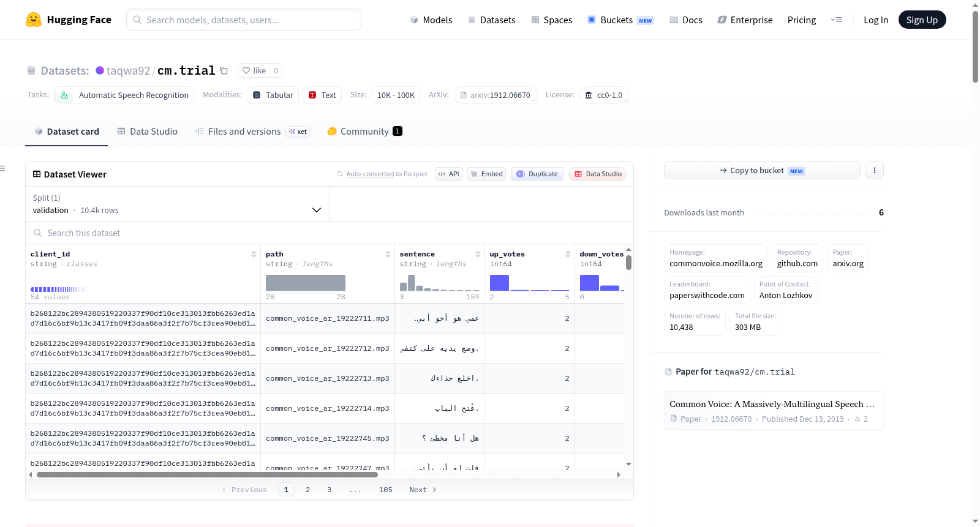This screenshot has width=980, height=527.
Task: Open the left sidebar toggle icon
Action: pyautogui.click(x=3, y=168)
